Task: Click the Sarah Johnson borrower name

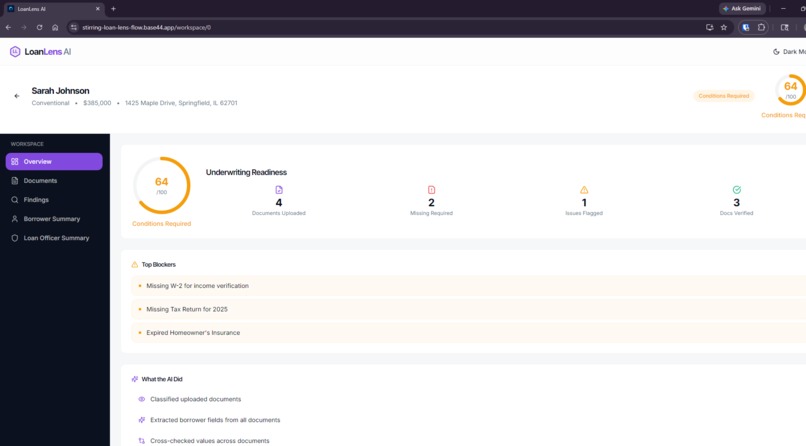Action: (60, 90)
